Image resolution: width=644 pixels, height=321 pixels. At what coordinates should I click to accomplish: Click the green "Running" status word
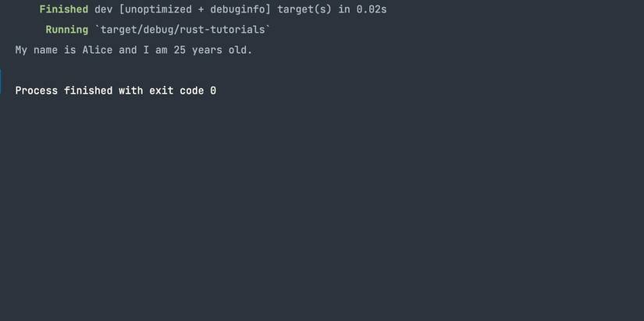[66, 30]
